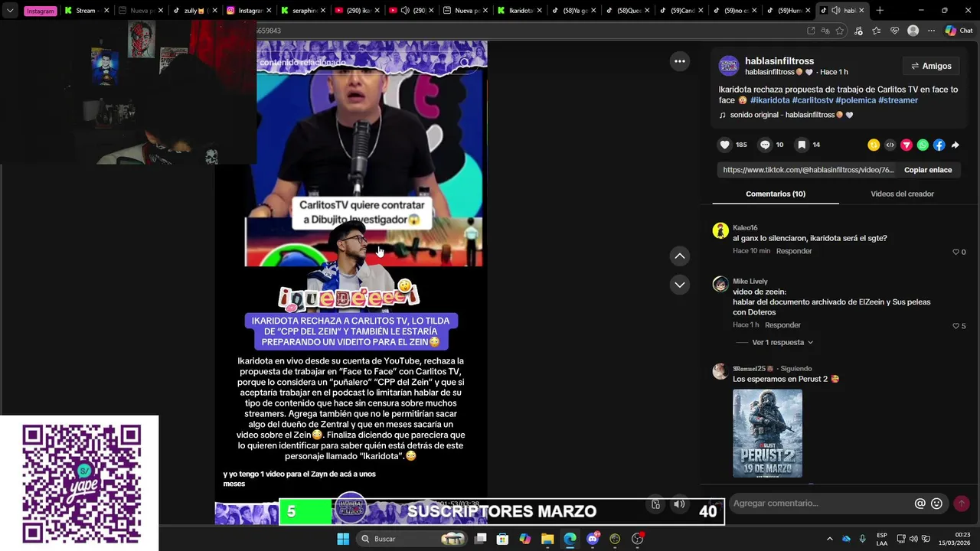Open Microsoft Edge from the taskbar
The height and width of the screenshot is (551, 980).
click(570, 539)
